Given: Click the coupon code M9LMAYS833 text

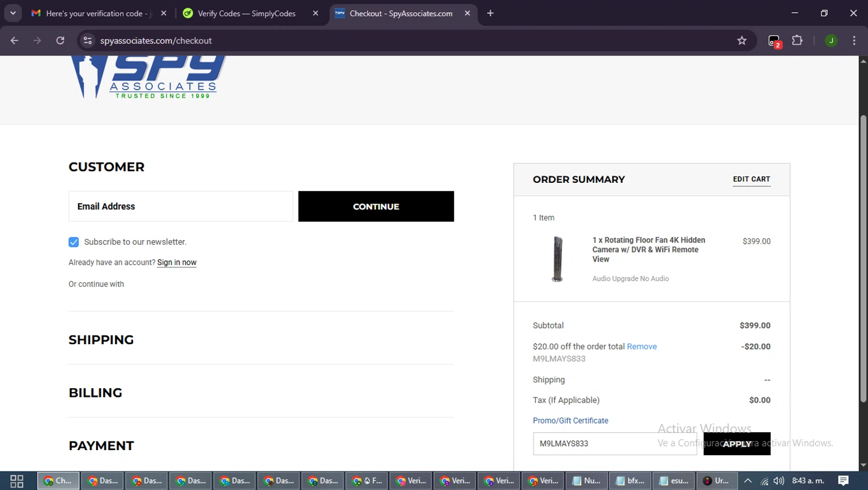Looking at the screenshot, I should pyautogui.click(x=559, y=359).
